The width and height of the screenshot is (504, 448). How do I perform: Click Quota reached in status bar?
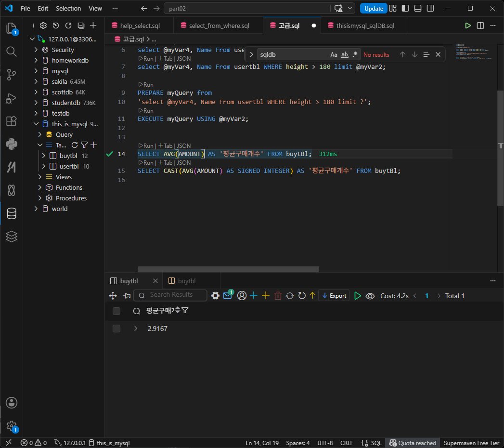click(x=413, y=443)
